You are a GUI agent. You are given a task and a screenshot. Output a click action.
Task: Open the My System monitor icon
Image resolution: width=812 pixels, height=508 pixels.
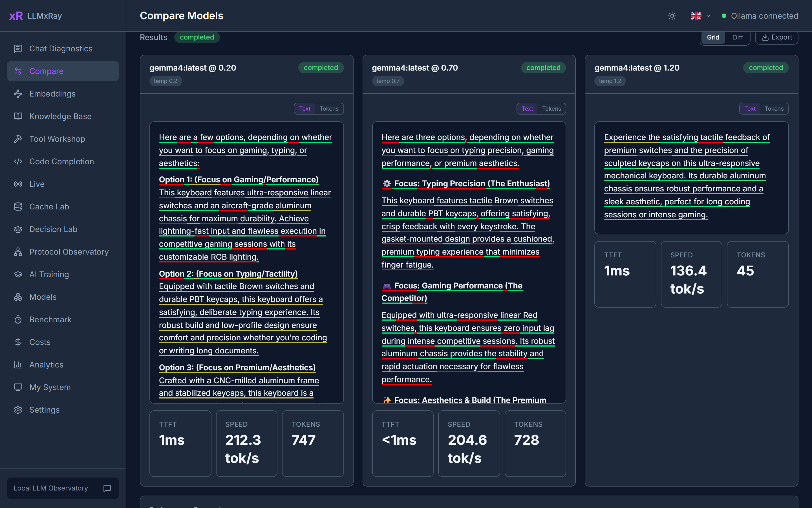(x=18, y=387)
